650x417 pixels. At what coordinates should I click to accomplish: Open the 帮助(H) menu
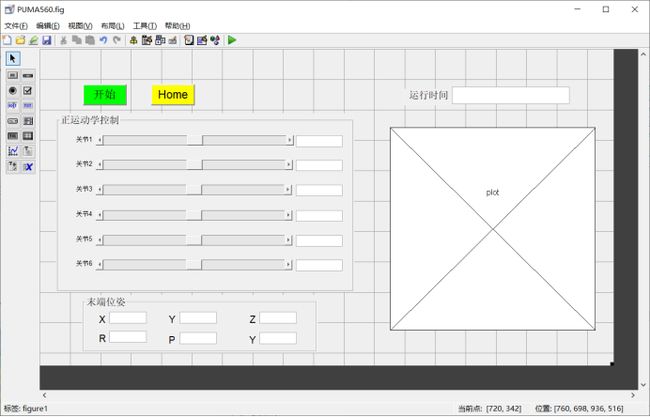click(177, 26)
